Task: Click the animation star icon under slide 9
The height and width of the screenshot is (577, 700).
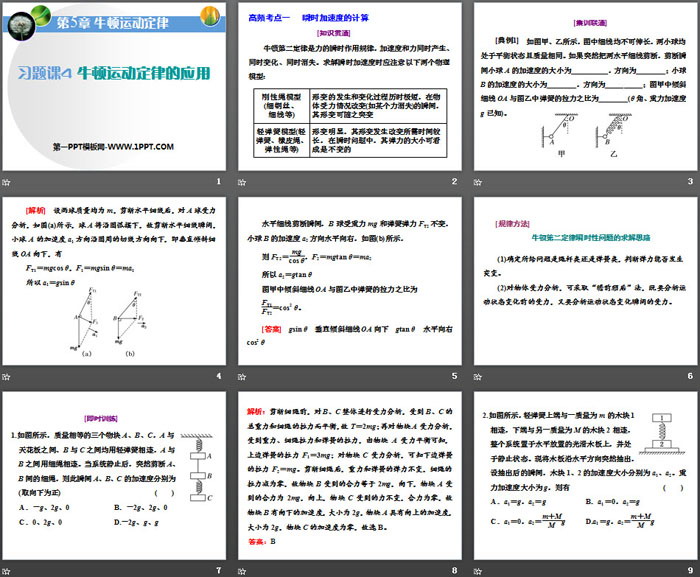Action: pos(478,570)
